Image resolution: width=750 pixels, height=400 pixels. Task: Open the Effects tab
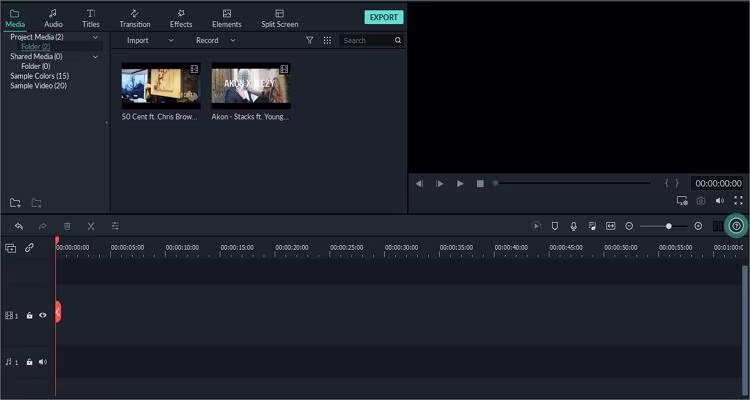click(181, 19)
